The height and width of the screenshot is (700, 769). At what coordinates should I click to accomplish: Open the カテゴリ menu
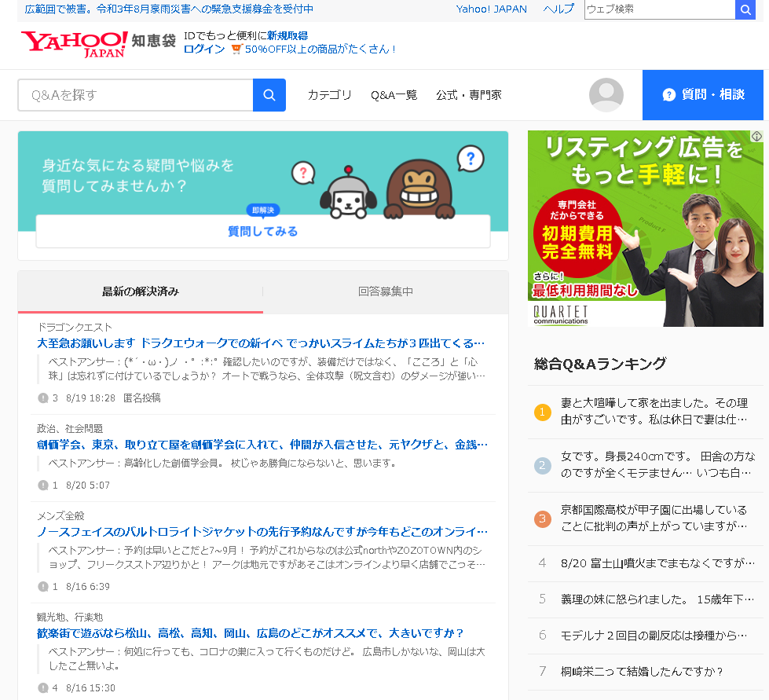(330, 95)
